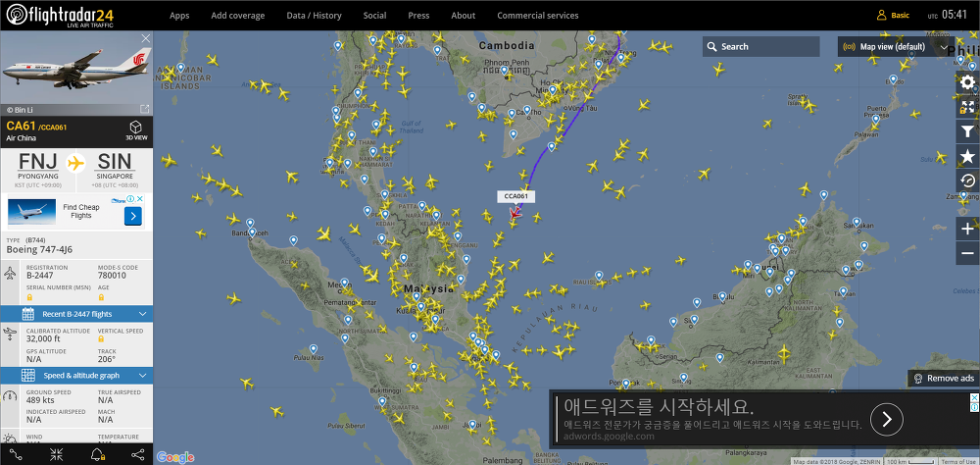Click the center-on-aircraft arrows icon
This screenshot has height=465, width=980.
56,455
